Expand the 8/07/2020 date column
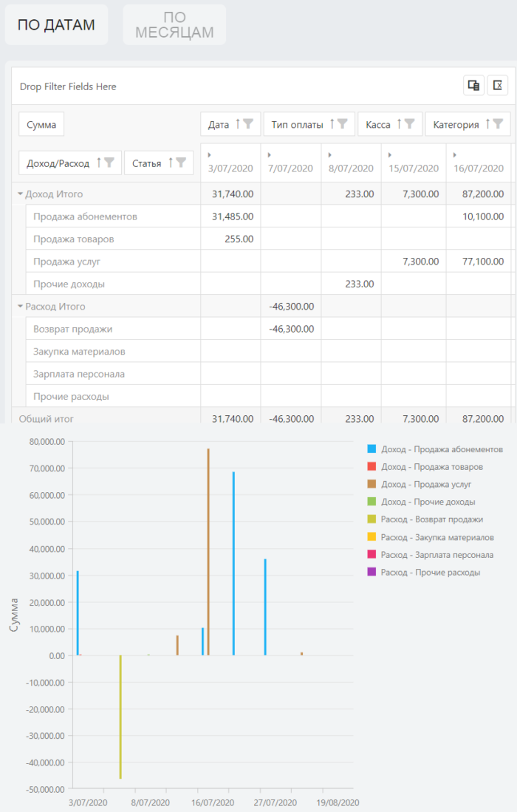 329,155
